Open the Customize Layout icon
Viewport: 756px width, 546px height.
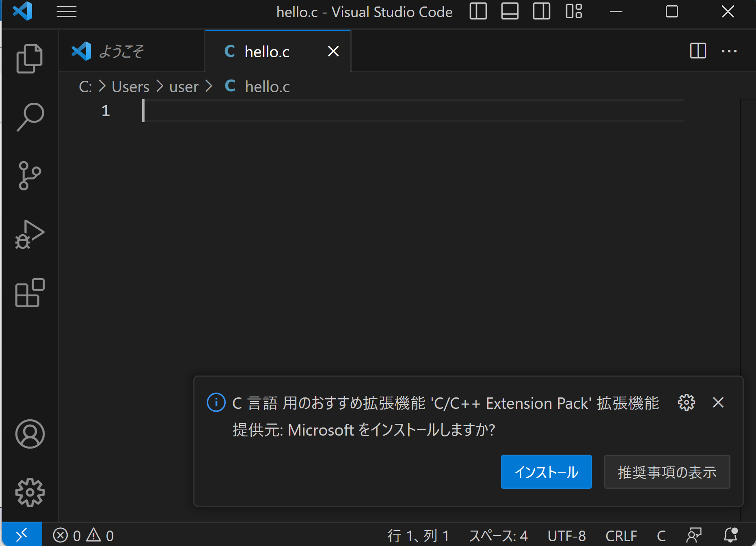coord(574,11)
